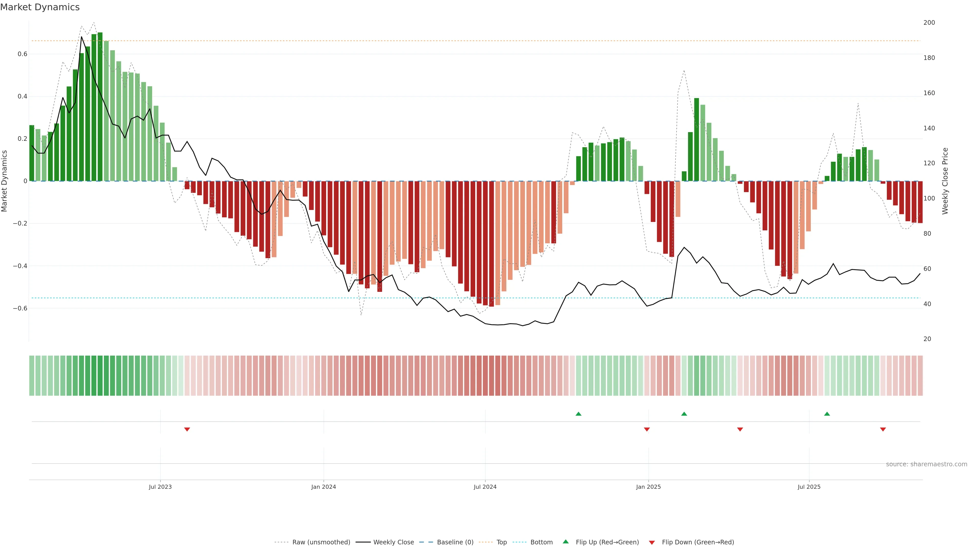Click the sharemaestro.com source text

point(926,464)
